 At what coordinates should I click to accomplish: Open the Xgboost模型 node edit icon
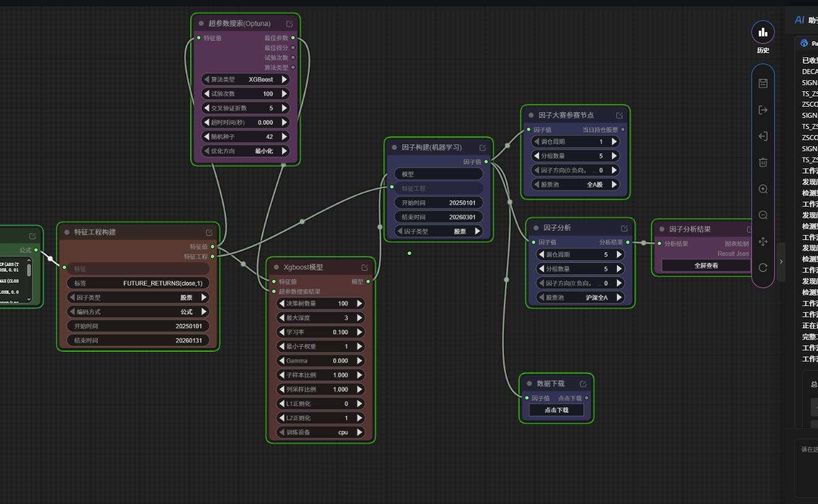(x=365, y=268)
